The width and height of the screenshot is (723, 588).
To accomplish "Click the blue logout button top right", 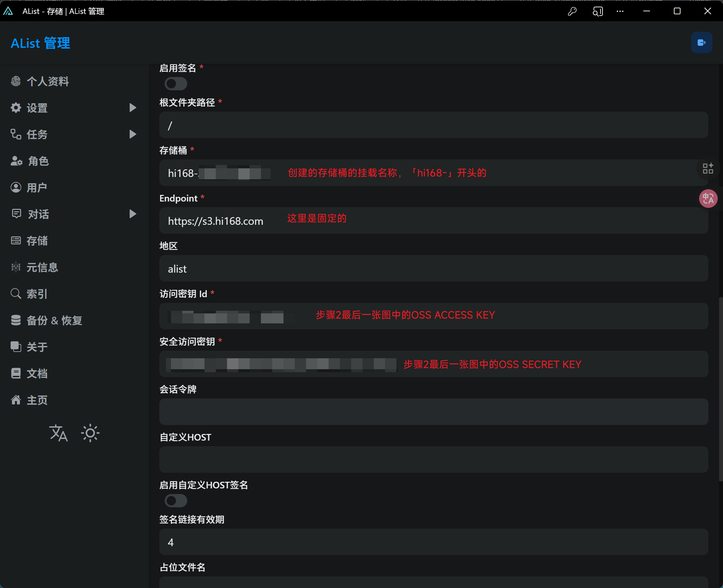I will [702, 42].
